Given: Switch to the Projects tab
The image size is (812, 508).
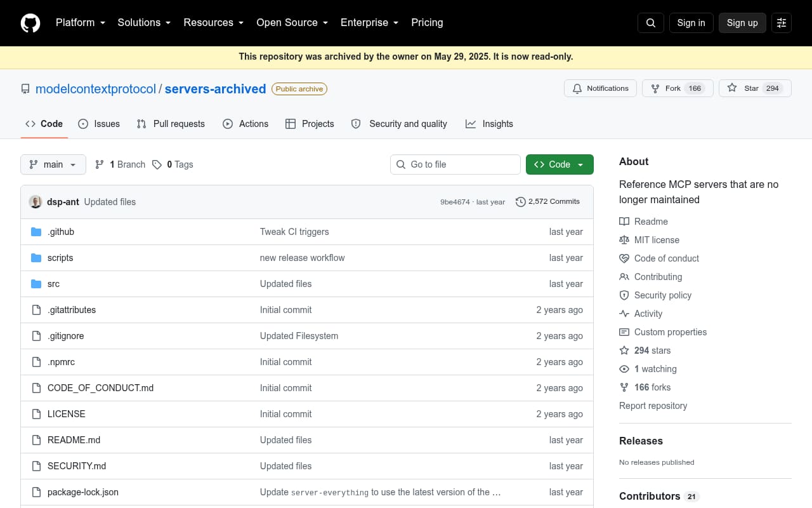Looking at the screenshot, I should tap(310, 124).
